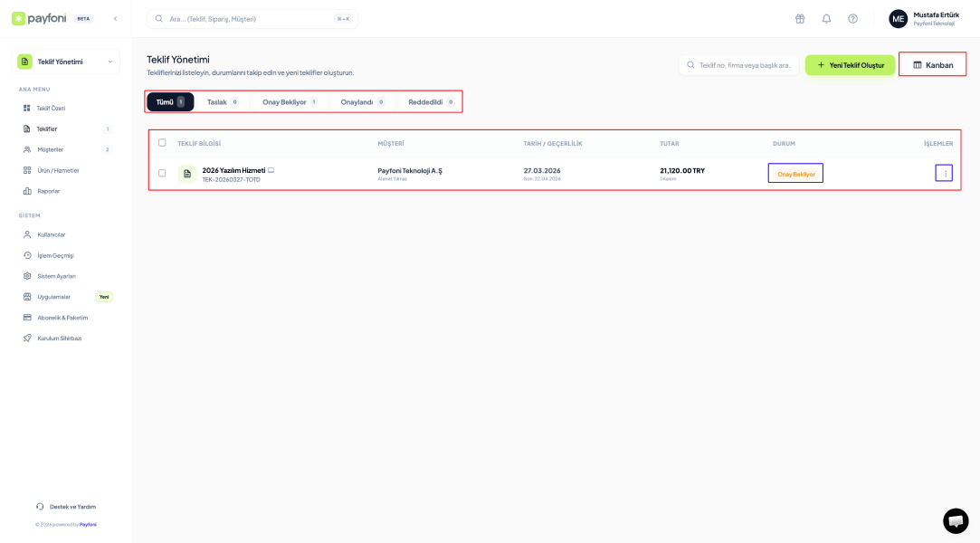Screen dimensions: 980x543
Task: Open the live chat bubble
Action: pos(956,520)
